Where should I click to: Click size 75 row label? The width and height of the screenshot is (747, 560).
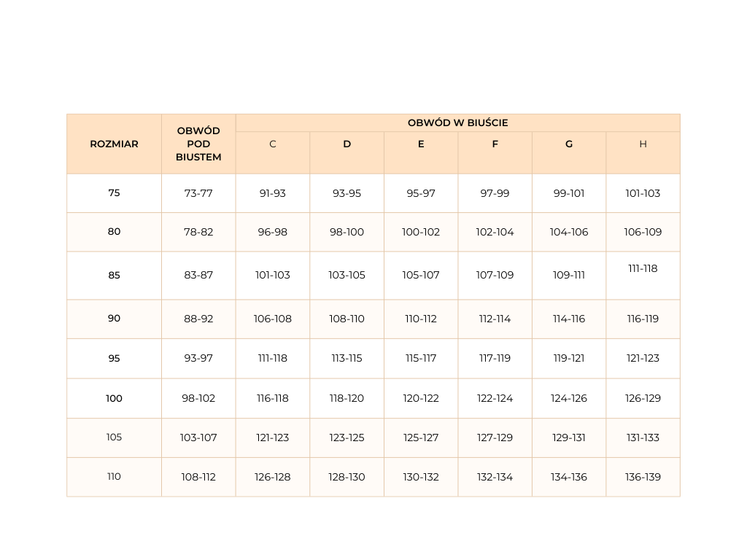pyautogui.click(x=114, y=192)
